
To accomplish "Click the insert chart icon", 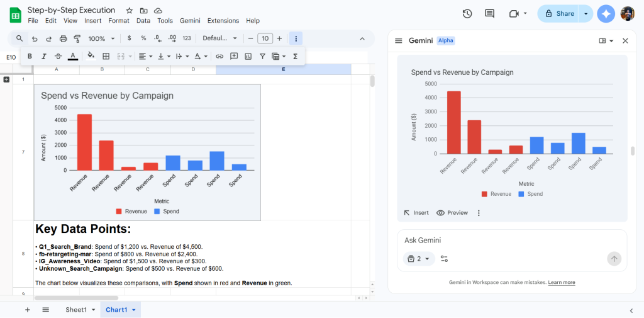I will click(x=248, y=56).
